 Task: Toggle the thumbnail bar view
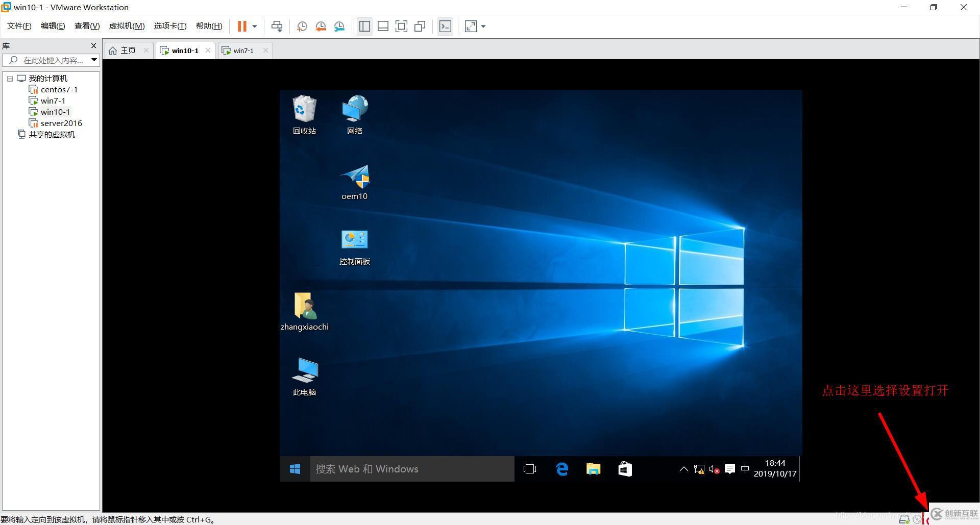(x=383, y=27)
